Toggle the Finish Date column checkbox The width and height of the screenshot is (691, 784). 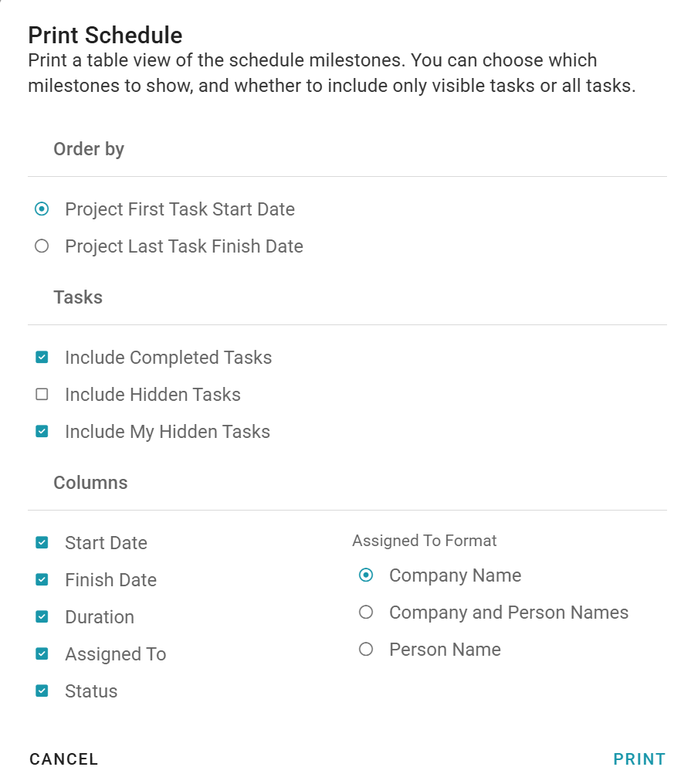(42, 580)
